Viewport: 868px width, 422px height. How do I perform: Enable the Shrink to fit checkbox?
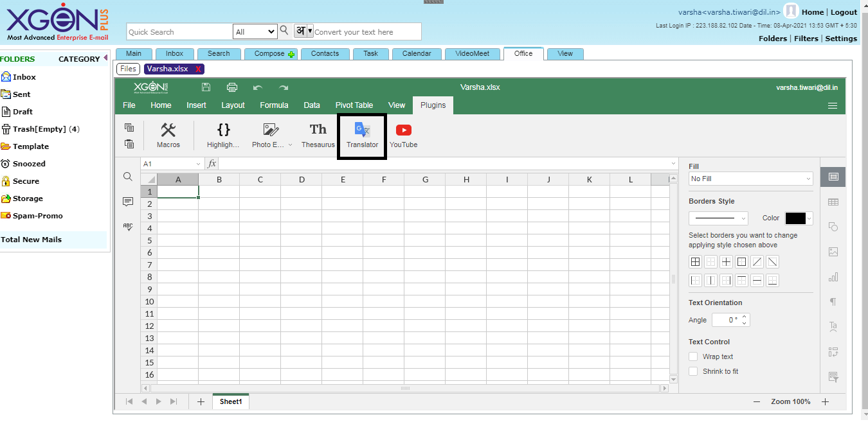pyautogui.click(x=693, y=371)
